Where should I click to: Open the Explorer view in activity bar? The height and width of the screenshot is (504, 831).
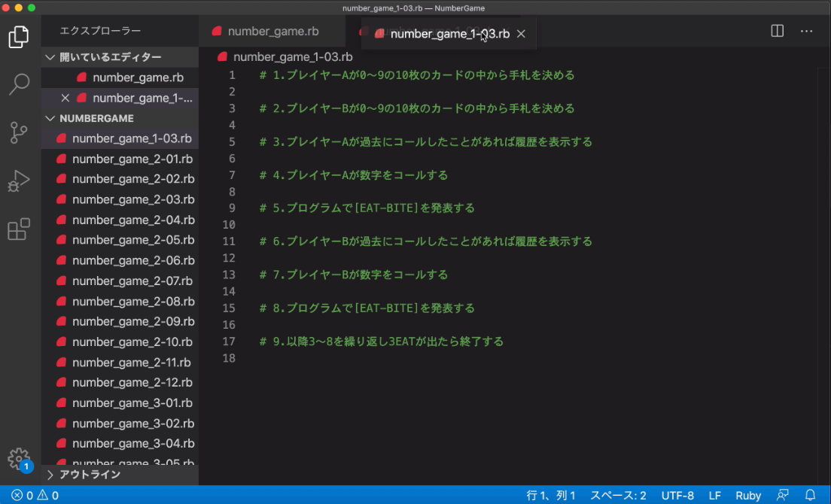pos(19,37)
